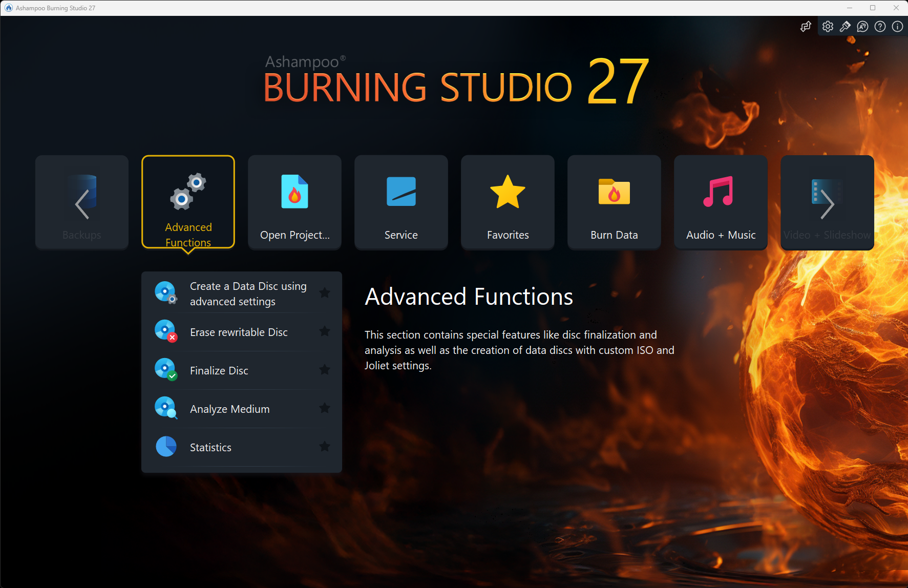This screenshot has width=908, height=588.
Task: Click the right arrow toward Video + Slideshow
Action: pos(827,202)
